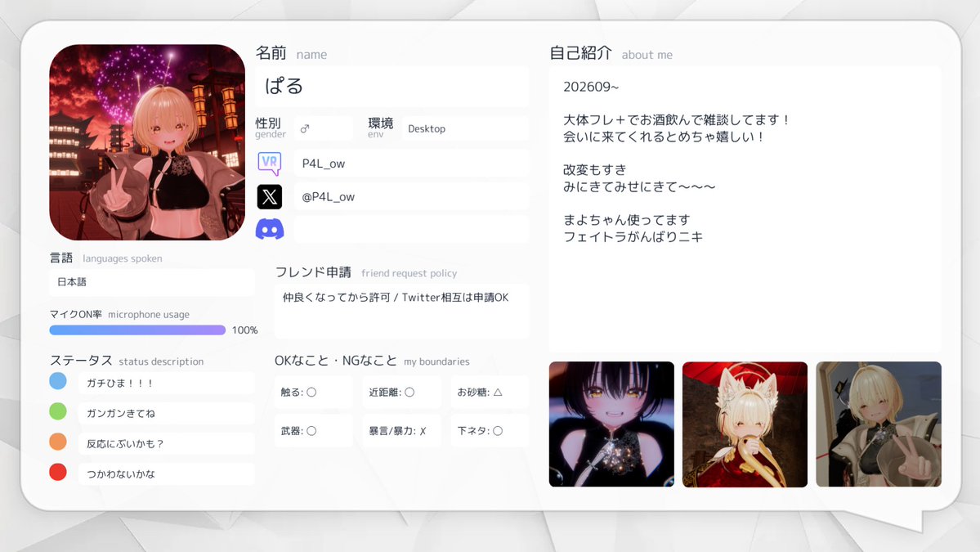Click the 202609~ line in about me
980x552 pixels.
coord(591,87)
